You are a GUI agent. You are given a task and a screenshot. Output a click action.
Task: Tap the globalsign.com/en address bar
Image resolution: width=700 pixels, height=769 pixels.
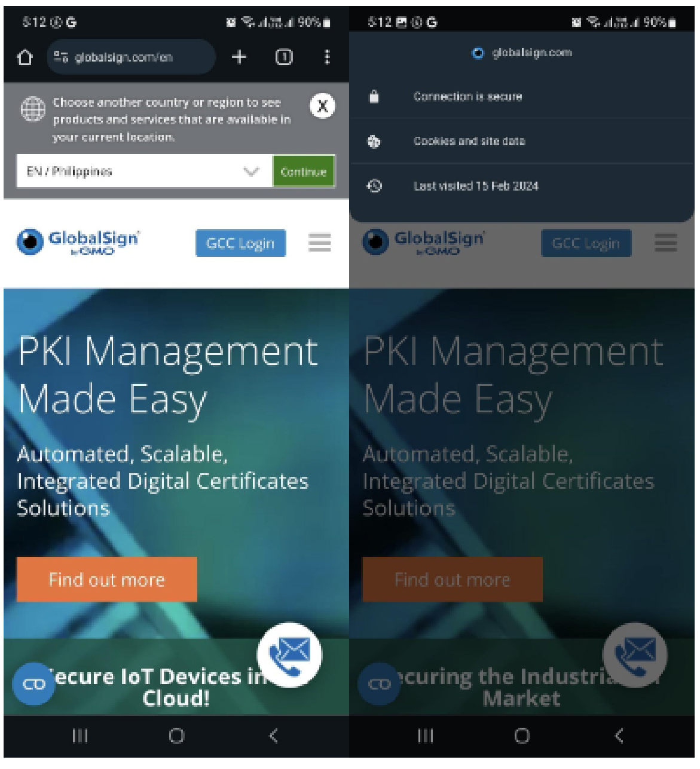pyautogui.click(x=132, y=57)
